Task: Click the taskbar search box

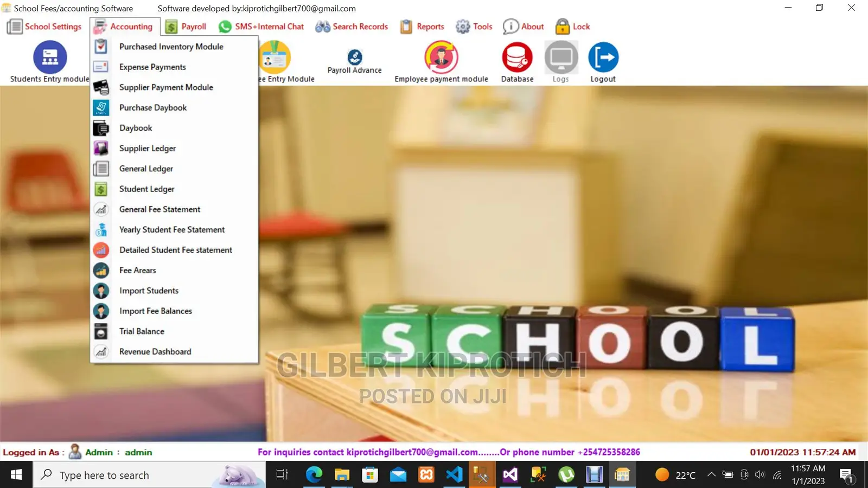Action: tap(149, 475)
